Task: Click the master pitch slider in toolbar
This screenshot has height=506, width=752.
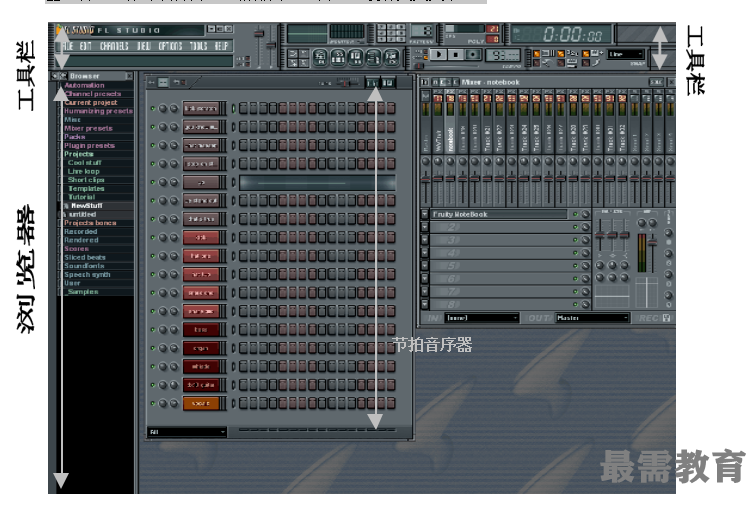Action: point(270,47)
